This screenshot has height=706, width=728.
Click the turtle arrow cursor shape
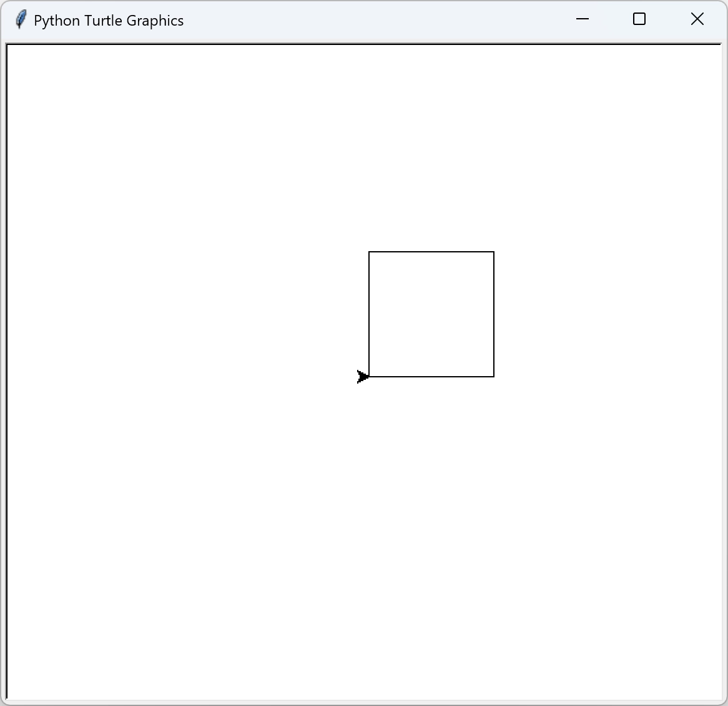(x=363, y=377)
